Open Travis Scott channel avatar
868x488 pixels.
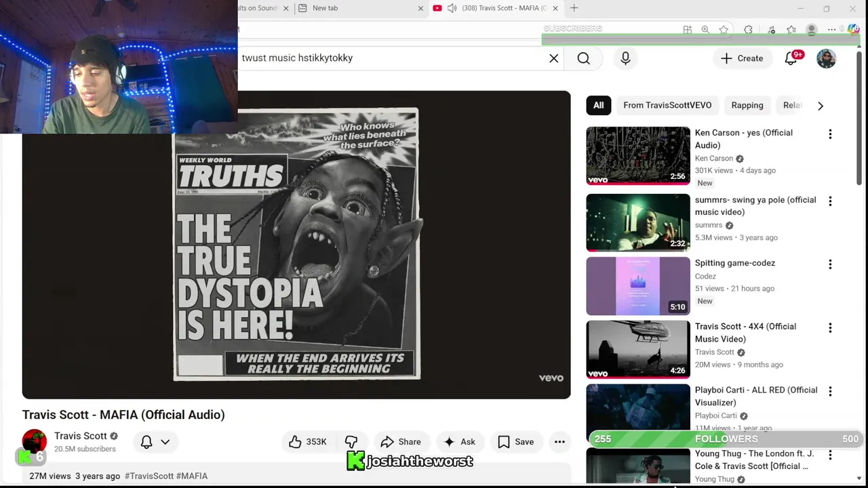35,442
